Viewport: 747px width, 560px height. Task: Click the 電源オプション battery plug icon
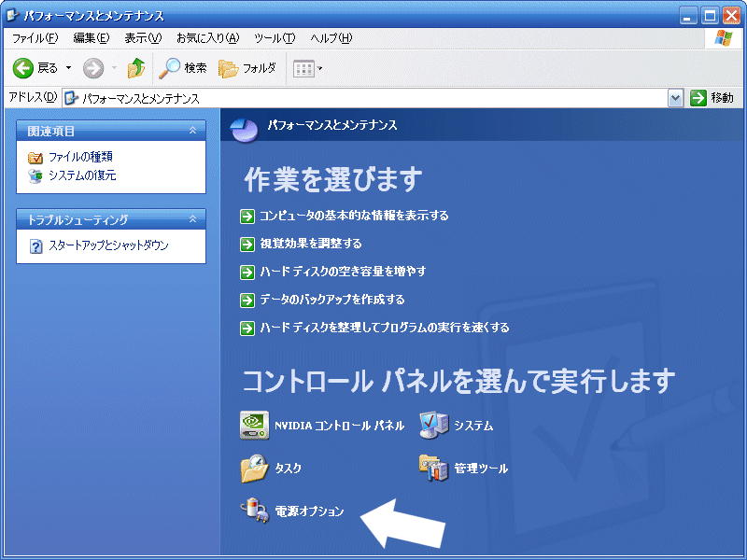[255, 511]
